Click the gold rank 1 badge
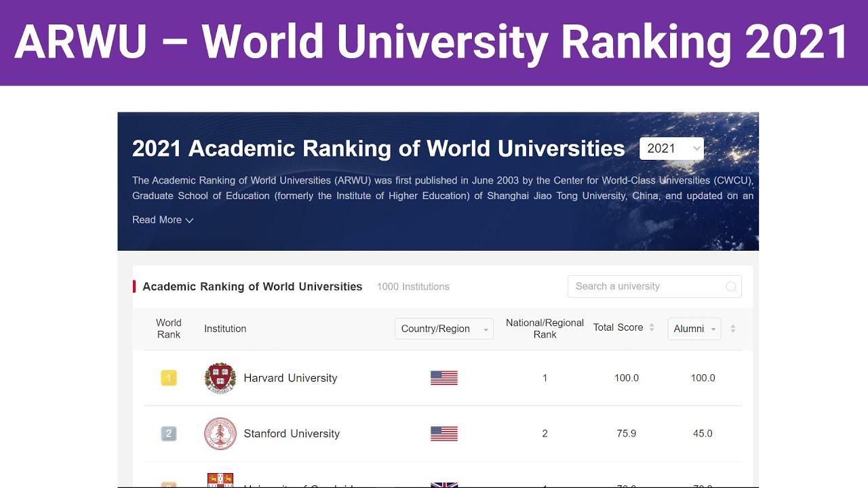 click(169, 378)
